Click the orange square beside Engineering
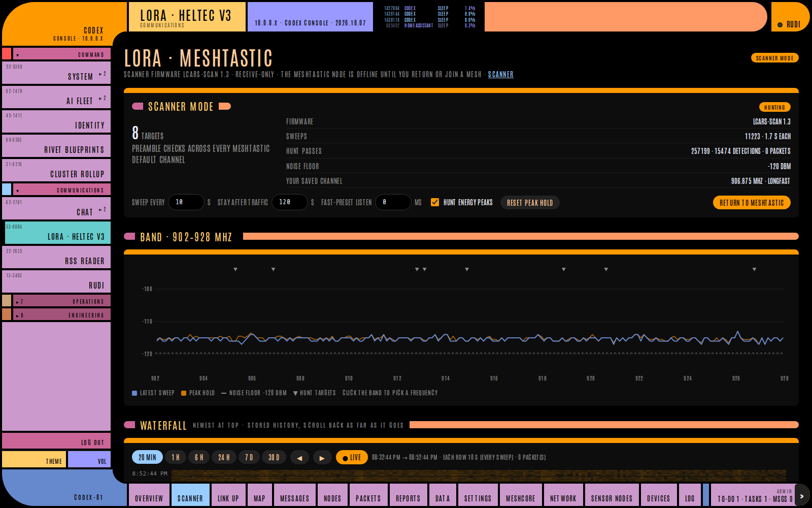This screenshot has height=508, width=812. (7, 314)
